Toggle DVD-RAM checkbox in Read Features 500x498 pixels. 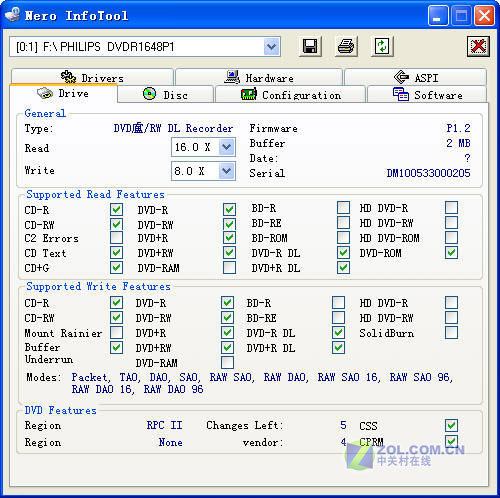229,267
